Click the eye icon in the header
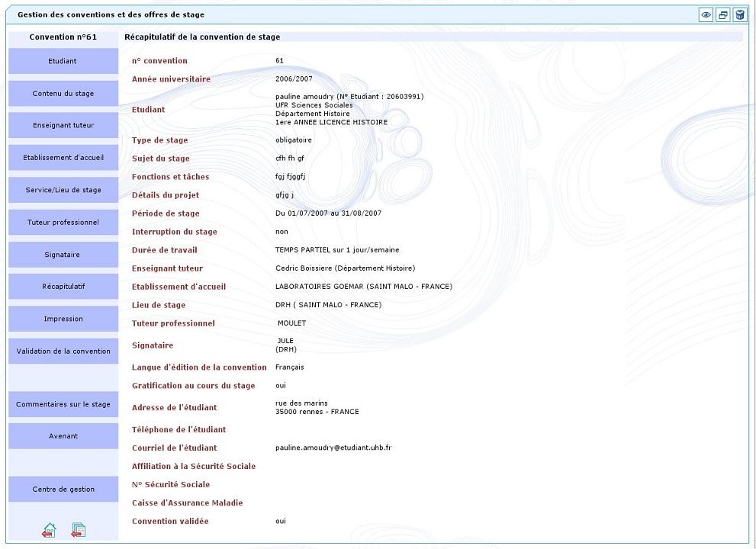 coord(706,15)
